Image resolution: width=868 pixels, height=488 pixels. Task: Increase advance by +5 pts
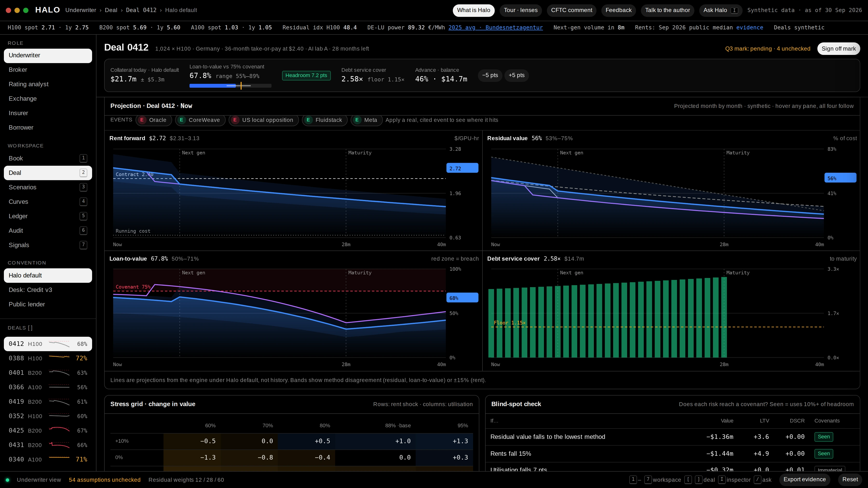coord(516,75)
